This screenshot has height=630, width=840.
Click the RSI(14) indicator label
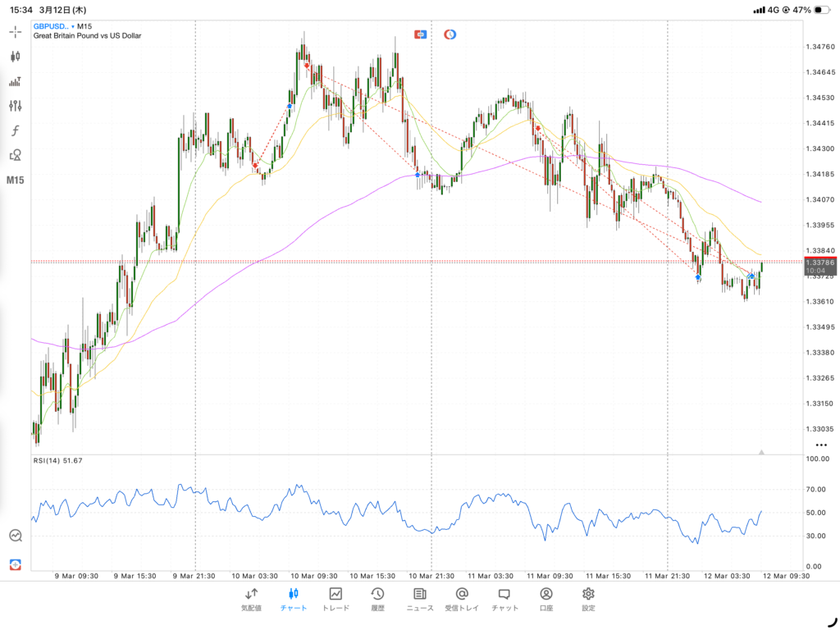point(57,461)
